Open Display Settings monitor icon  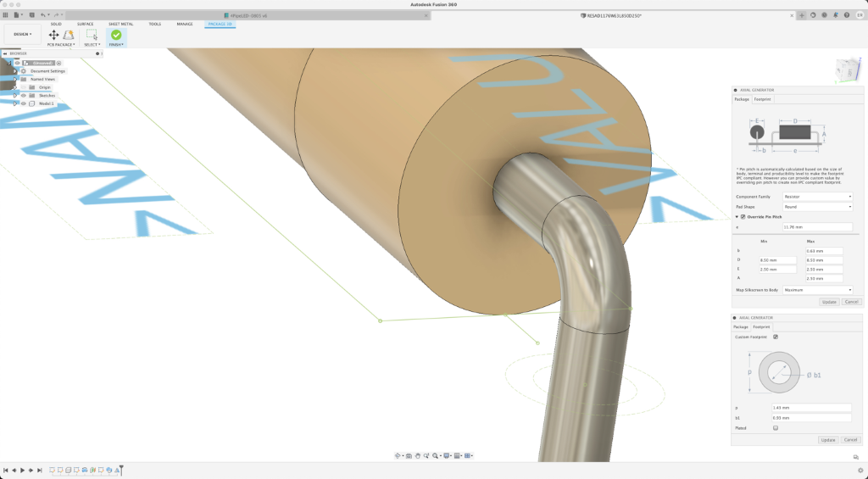446,456
